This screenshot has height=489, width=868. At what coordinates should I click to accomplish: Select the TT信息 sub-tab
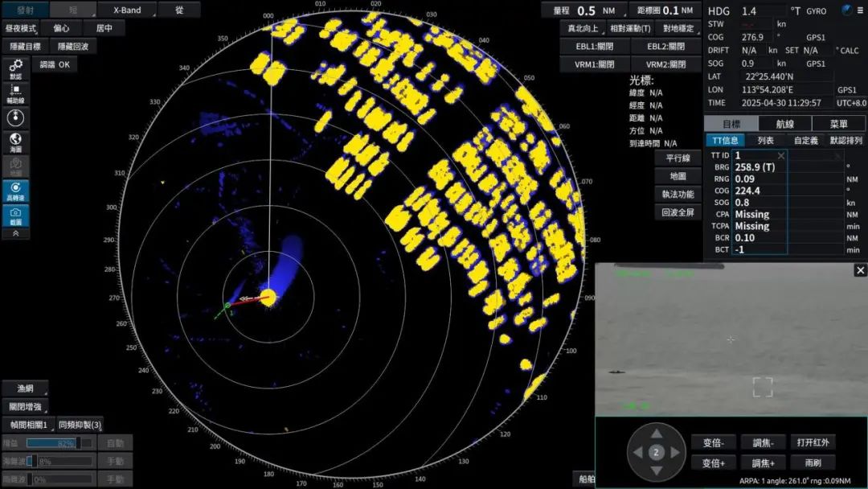[725, 141]
